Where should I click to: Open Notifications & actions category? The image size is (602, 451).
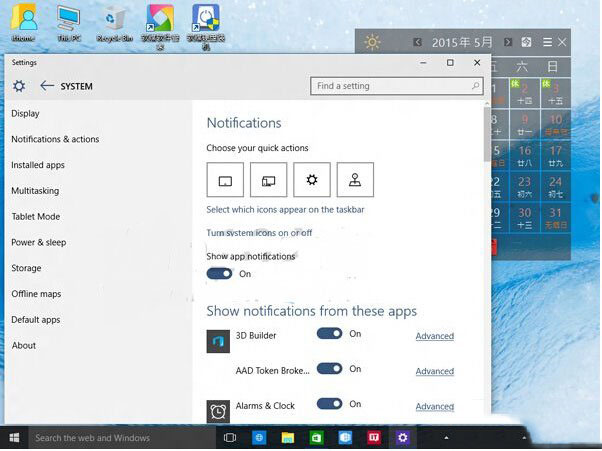[55, 139]
